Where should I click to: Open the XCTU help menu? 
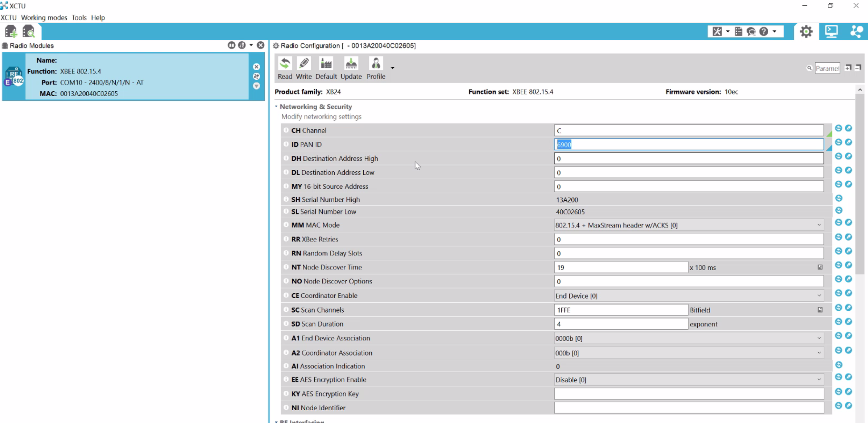tap(98, 17)
